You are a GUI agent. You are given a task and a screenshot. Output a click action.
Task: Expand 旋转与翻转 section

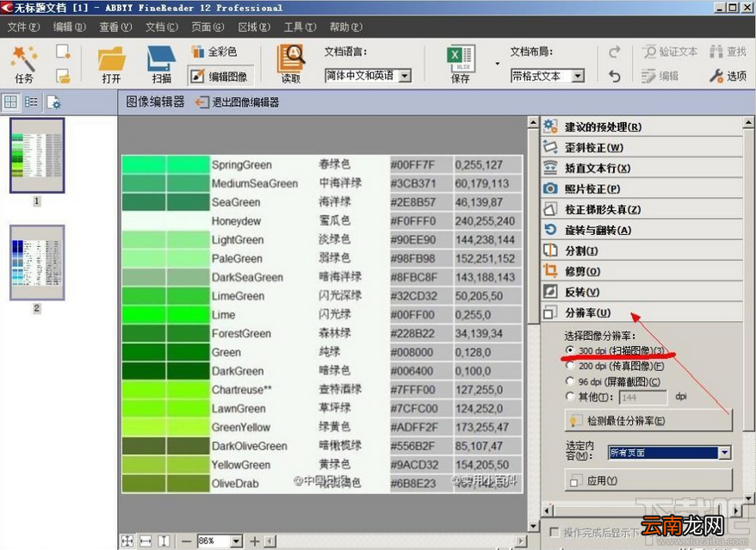(641, 230)
